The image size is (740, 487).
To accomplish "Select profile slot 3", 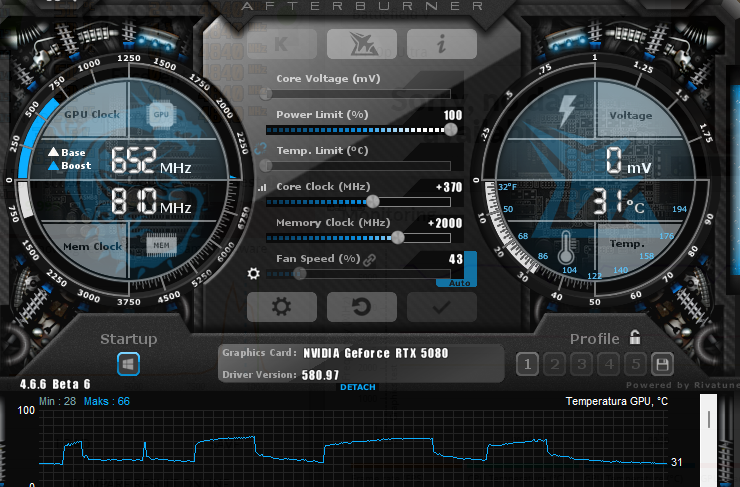I will pyautogui.click(x=581, y=364).
